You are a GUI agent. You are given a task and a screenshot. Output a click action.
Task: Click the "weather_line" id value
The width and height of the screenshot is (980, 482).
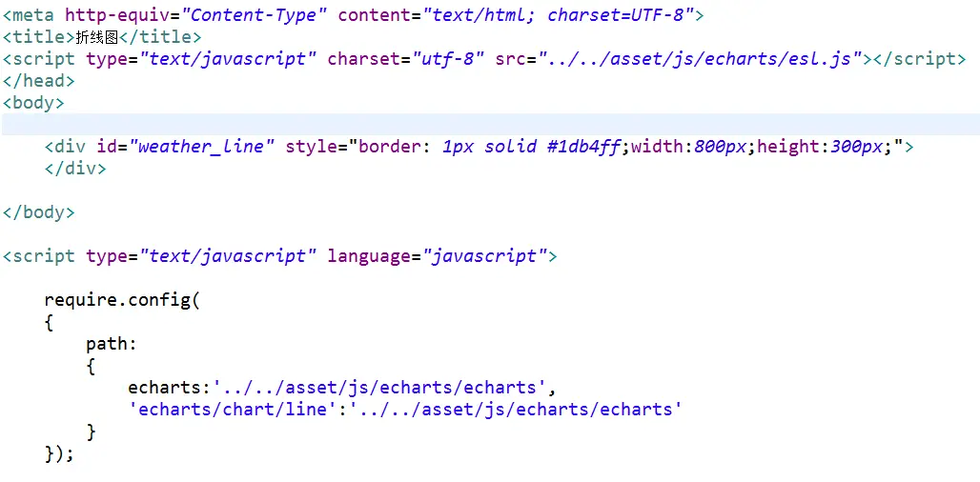(202, 148)
